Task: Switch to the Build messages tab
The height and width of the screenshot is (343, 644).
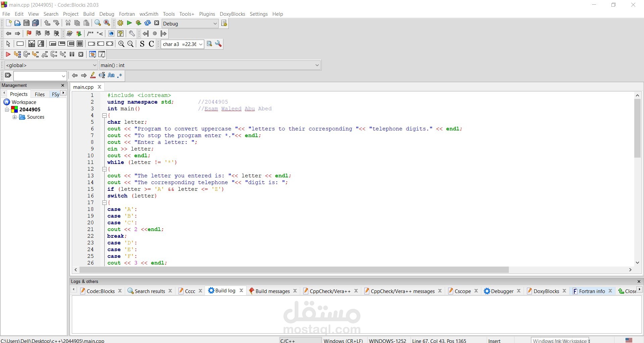Action: 272,291
